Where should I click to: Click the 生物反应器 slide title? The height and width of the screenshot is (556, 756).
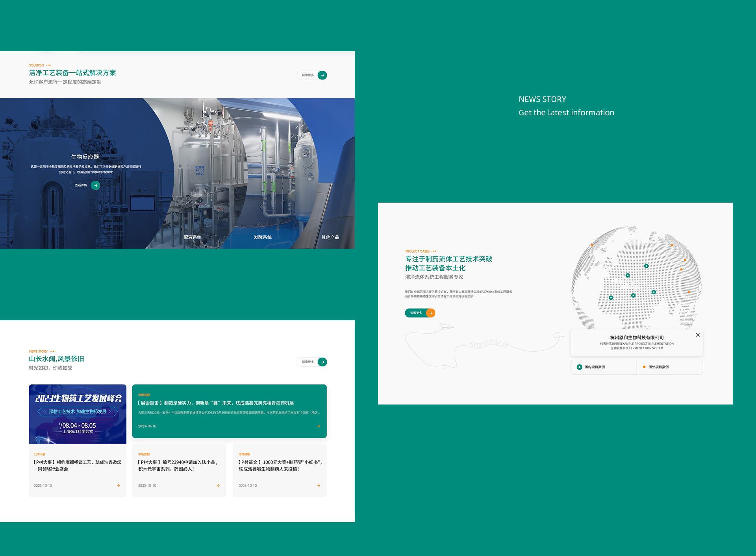pyautogui.click(x=85, y=157)
